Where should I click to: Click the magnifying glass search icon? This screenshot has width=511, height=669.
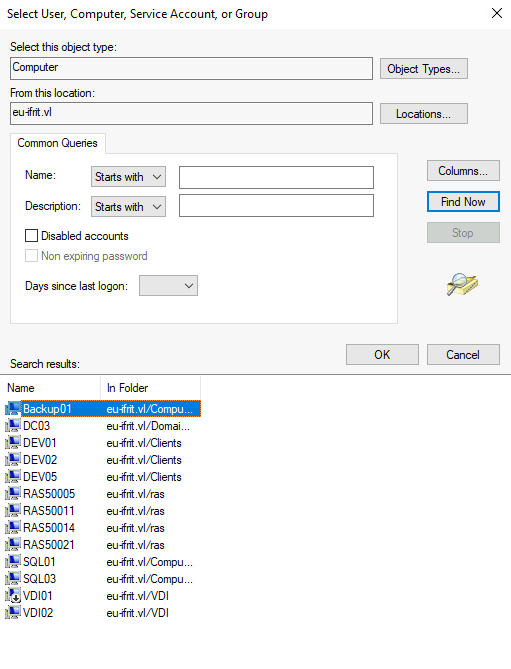pyautogui.click(x=462, y=285)
